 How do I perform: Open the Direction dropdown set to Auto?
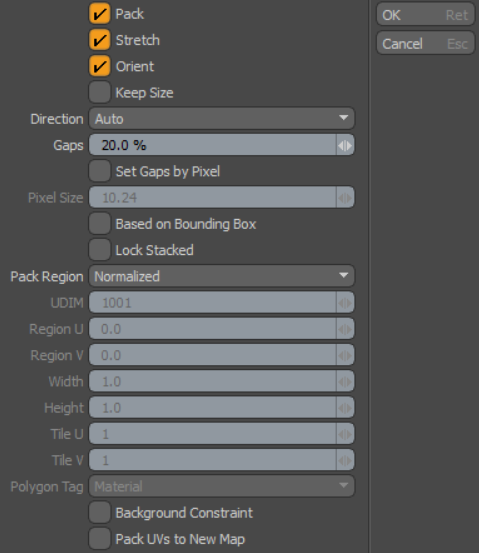(222, 118)
